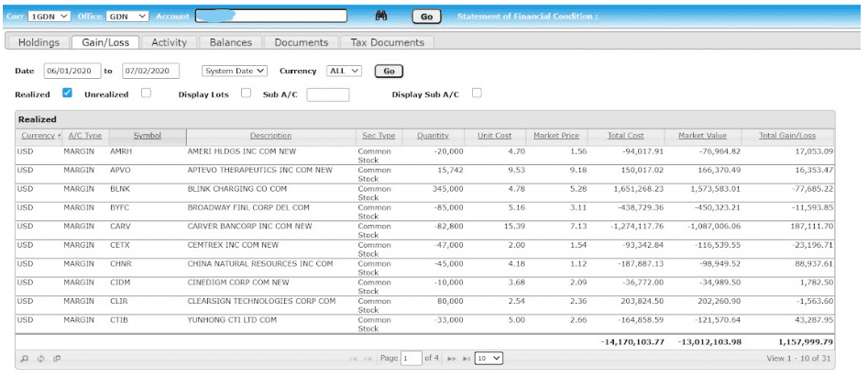Sort by the Unit Cost column header
The image size is (868, 378).
click(494, 136)
